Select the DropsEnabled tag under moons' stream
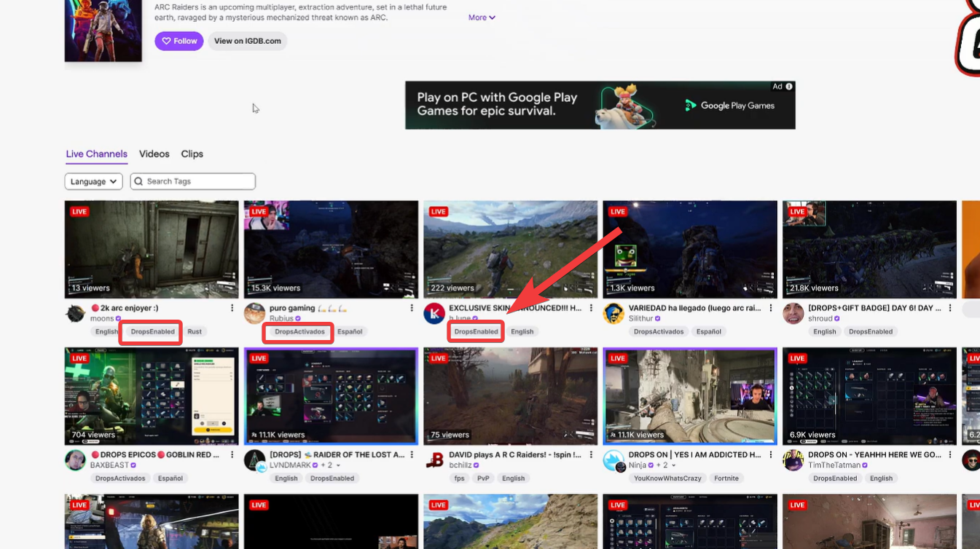Image resolution: width=980 pixels, height=549 pixels. [x=152, y=331]
